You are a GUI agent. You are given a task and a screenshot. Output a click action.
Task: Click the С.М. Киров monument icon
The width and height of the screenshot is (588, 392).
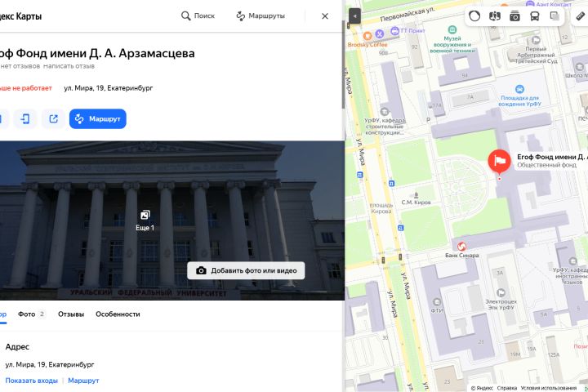[x=416, y=195]
